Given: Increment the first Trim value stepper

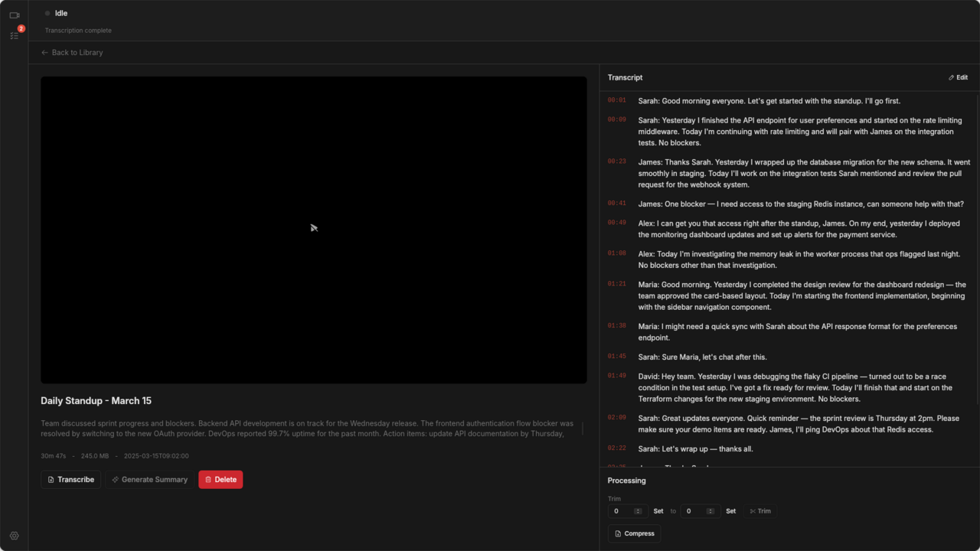Looking at the screenshot, I should click(638, 508).
